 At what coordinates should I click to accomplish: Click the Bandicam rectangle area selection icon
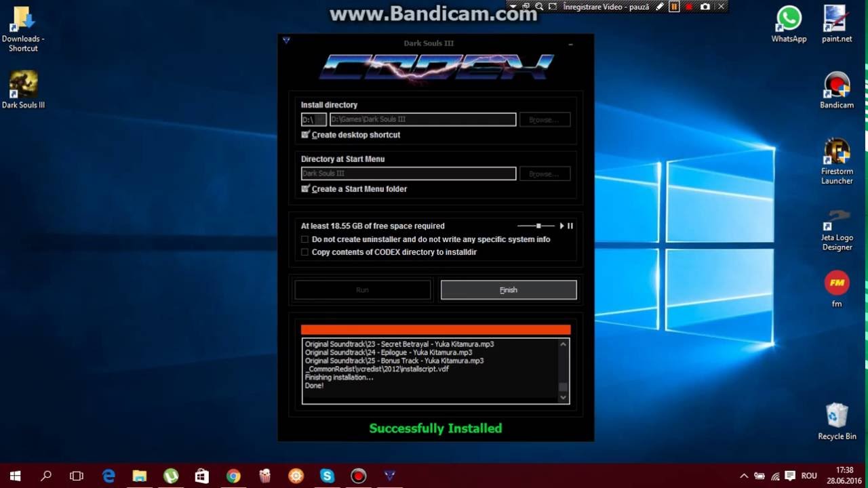pyautogui.click(x=553, y=7)
